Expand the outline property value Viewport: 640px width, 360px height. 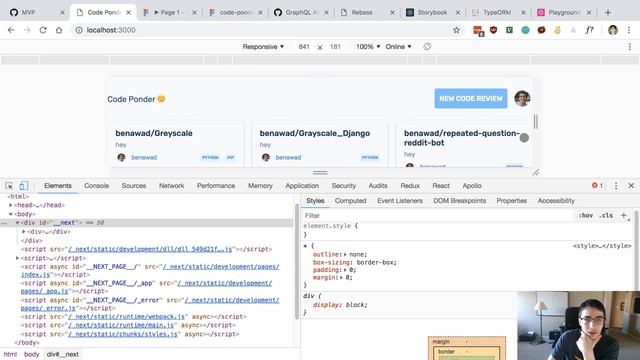pyautogui.click(x=345, y=254)
